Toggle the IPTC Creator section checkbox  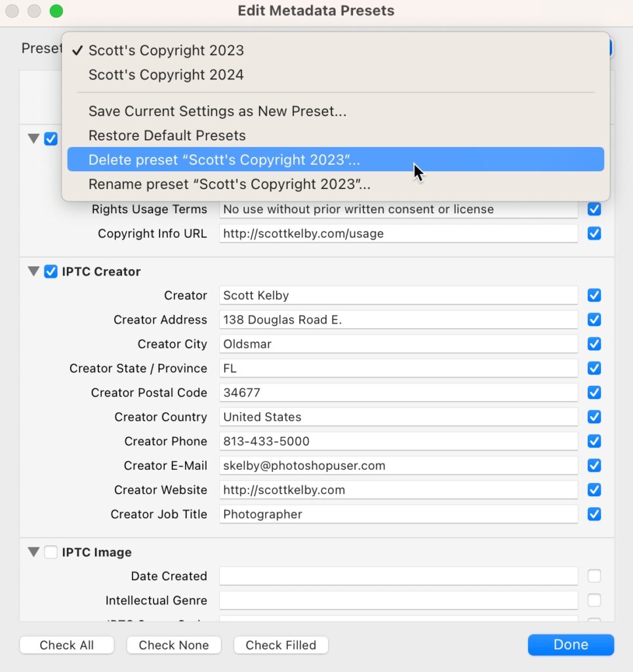click(x=51, y=271)
